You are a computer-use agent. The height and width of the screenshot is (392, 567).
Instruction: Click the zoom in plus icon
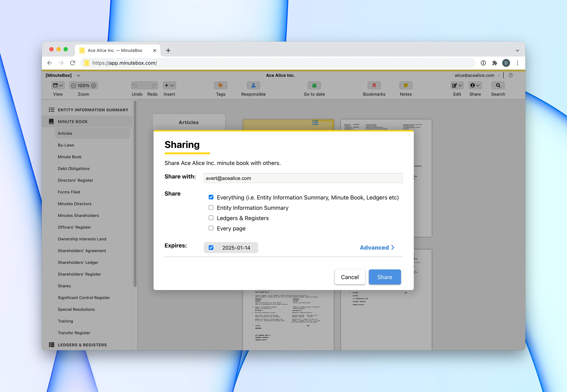click(93, 86)
